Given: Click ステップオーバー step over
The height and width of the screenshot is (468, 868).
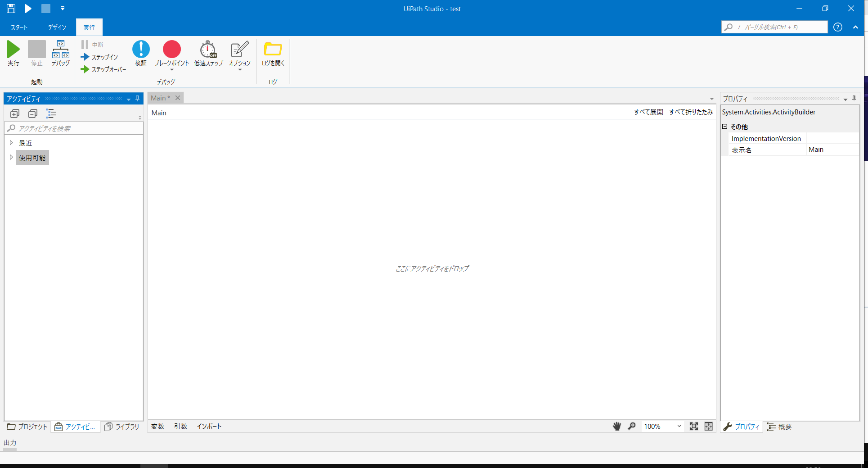Looking at the screenshot, I should (103, 69).
